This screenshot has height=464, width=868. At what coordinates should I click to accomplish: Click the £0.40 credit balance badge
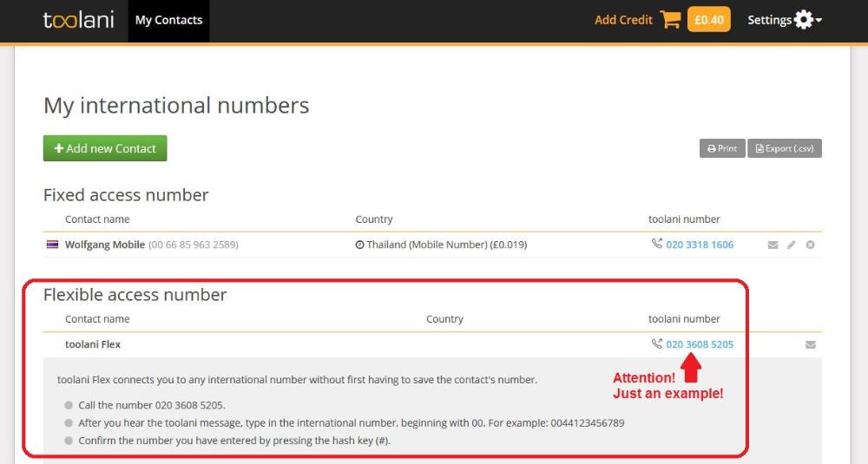(709, 20)
